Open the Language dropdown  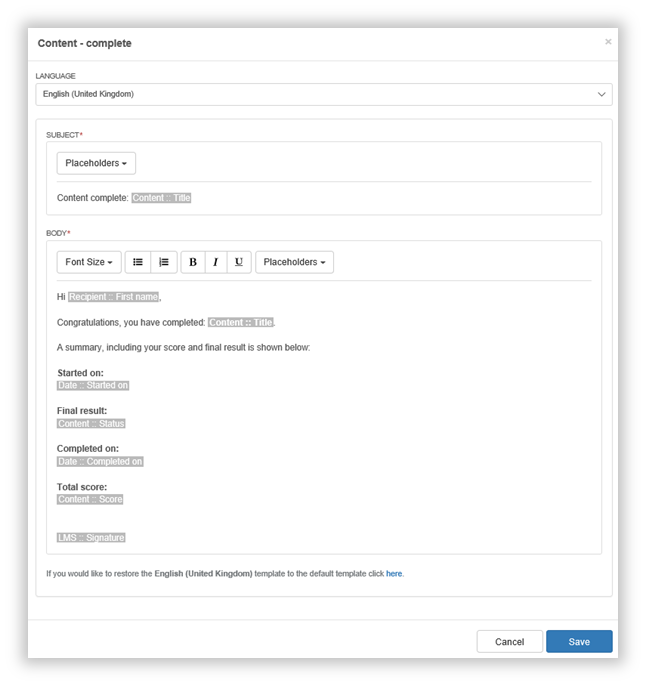(324, 94)
